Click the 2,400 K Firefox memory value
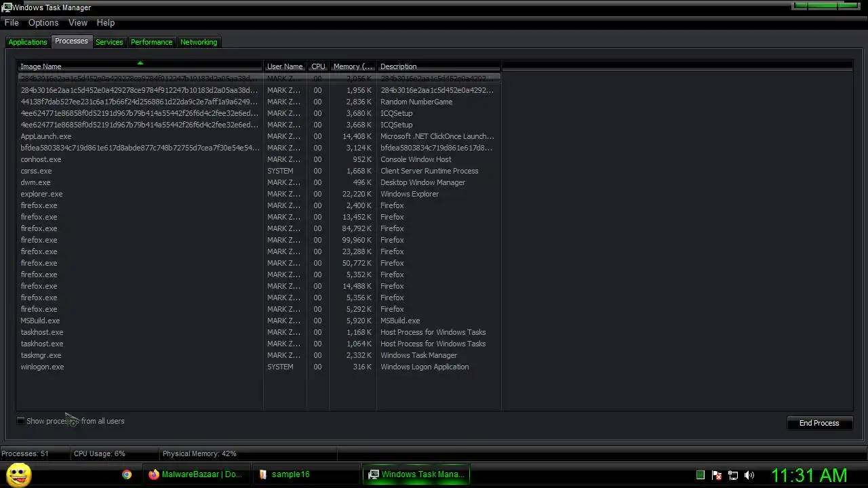 click(359, 205)
